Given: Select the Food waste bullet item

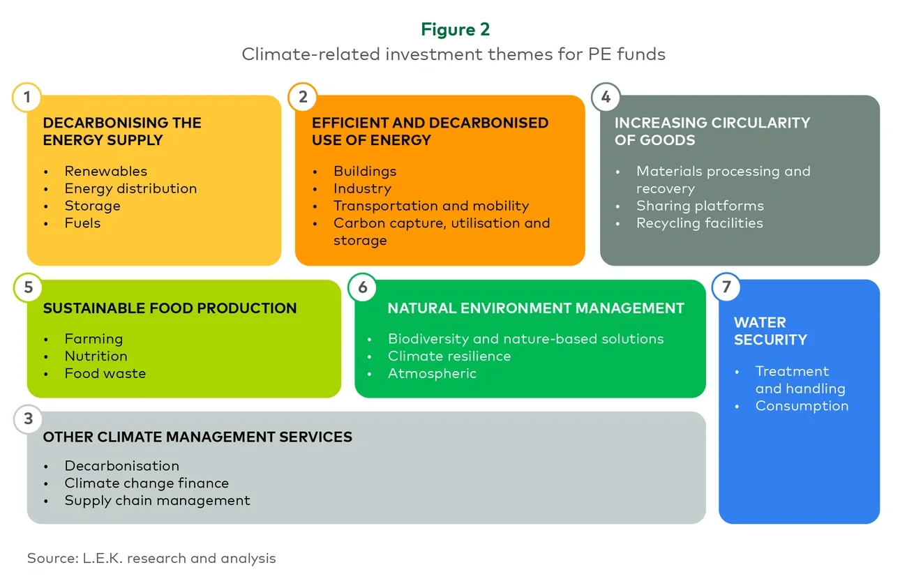Looking at the screenshot, I should [x=105, y=373].
